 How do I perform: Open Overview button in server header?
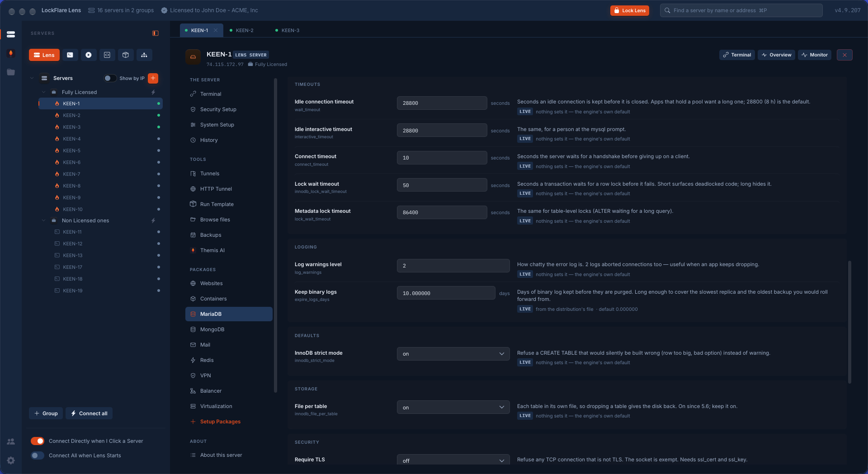point(776,55)
